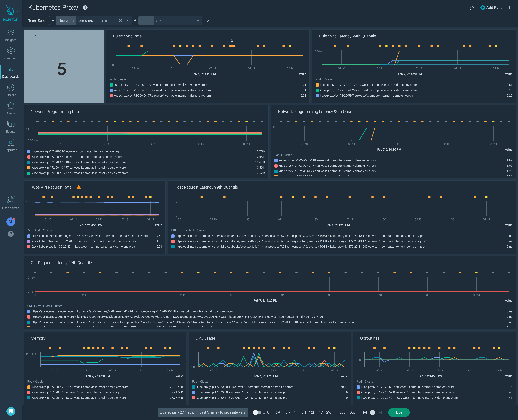Open the support chat bubble
518x420 pixels.
click(11, 411)
